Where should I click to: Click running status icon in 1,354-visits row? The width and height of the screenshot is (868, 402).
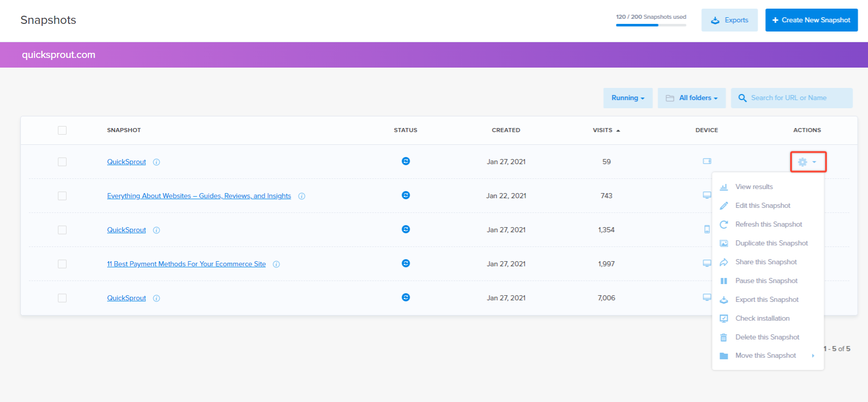point(406,229)
